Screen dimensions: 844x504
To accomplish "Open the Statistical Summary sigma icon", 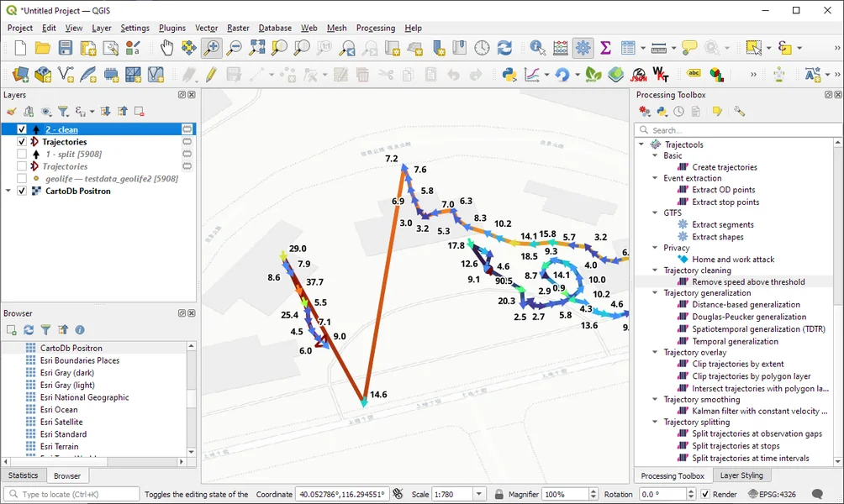I will tap(605, 48).
